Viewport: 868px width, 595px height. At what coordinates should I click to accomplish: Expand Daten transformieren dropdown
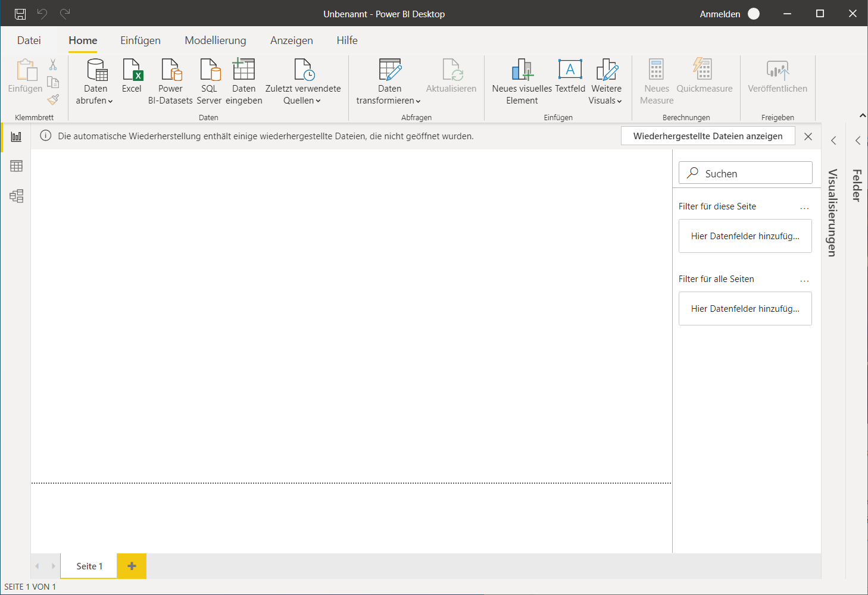389,82
